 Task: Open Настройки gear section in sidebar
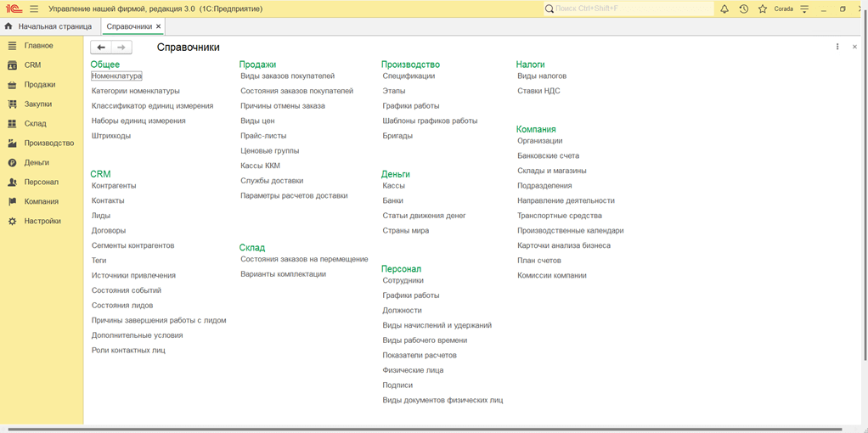click(x=42, y=222)
